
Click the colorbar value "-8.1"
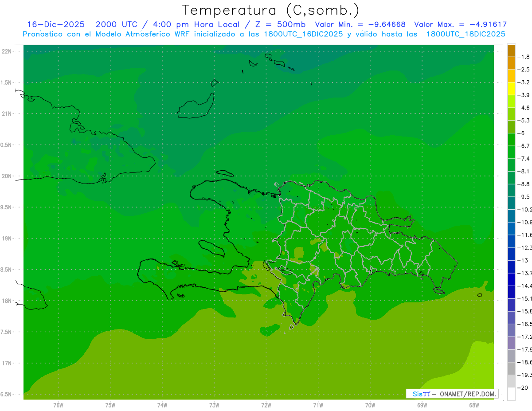(x=524, y=171)
